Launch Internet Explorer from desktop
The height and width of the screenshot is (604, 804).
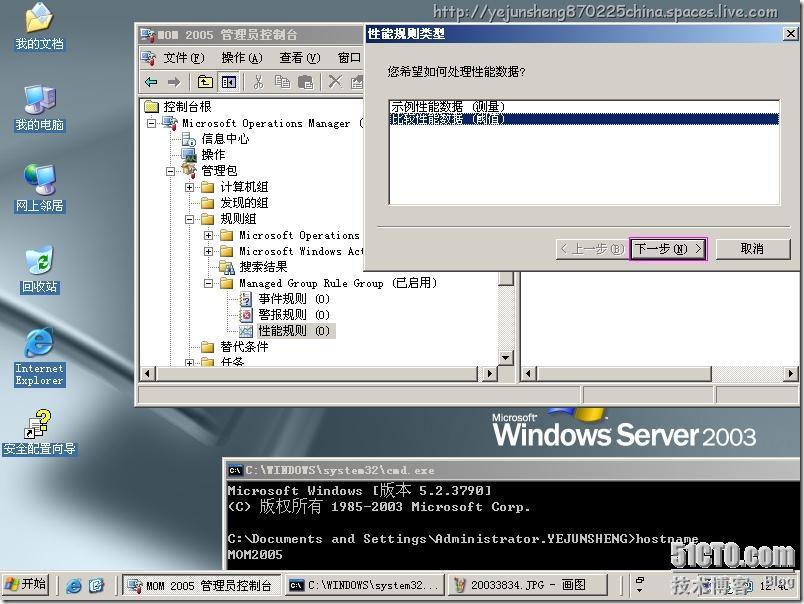(x=39, y=357)
